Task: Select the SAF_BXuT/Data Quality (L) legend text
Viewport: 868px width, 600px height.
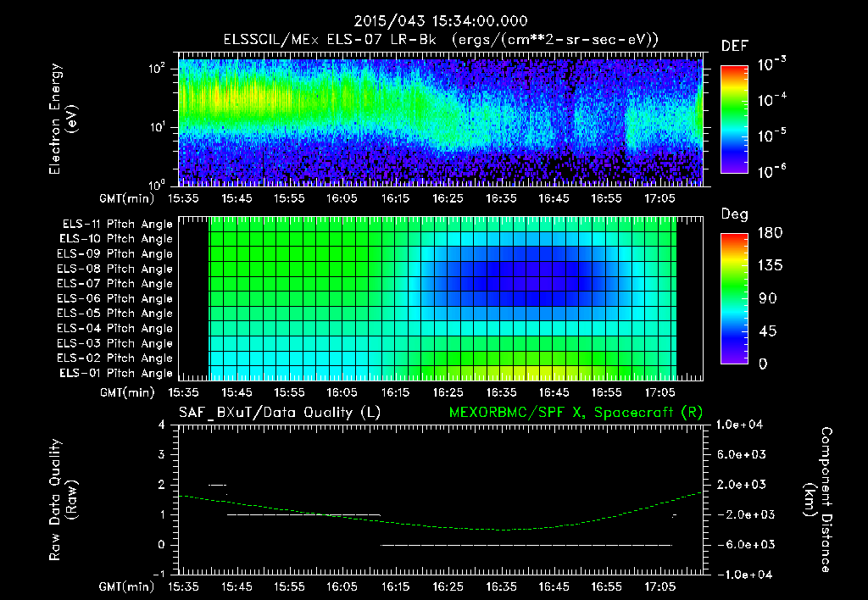Action: pyautogui.click(x=280, y=413)
